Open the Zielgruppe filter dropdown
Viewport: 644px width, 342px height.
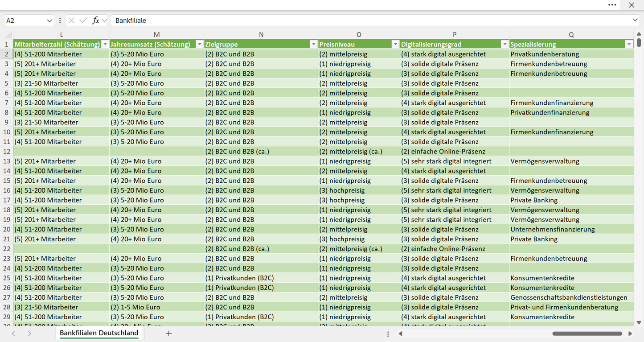pos(313,44)
